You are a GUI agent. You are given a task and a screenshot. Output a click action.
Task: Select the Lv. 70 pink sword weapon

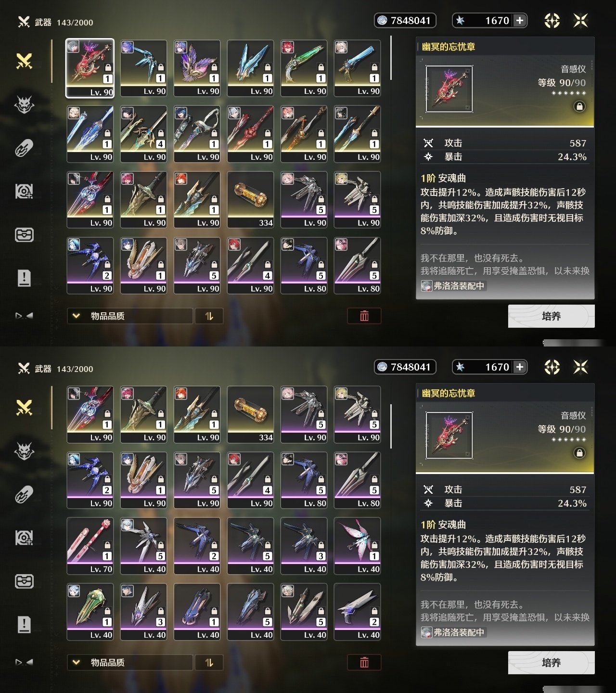(90, 546)
